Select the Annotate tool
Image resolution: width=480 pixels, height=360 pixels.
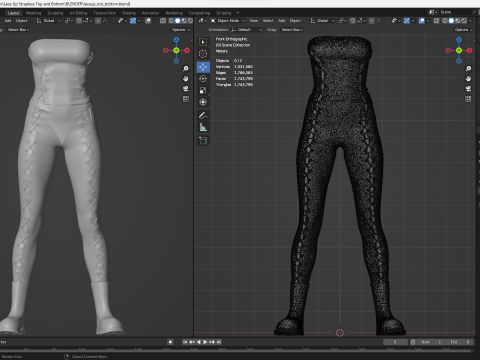tap(203, 115)
